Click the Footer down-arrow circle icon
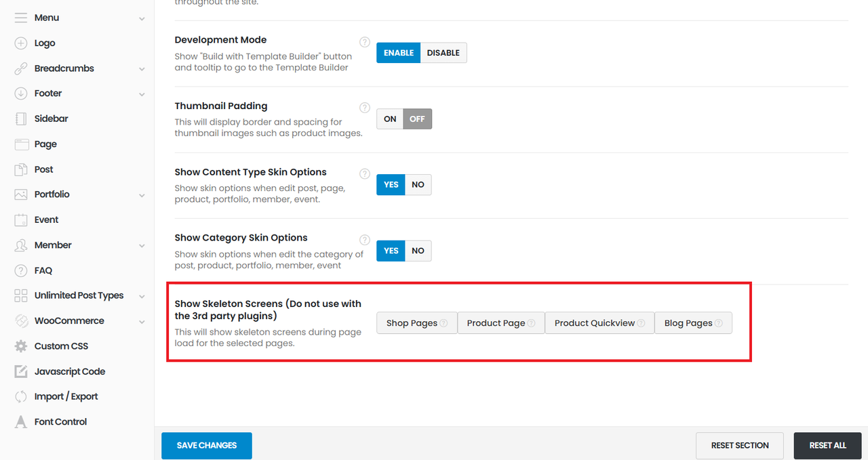Screen dimensions: 868x460 pyautogui.click(x=21, y=93)
